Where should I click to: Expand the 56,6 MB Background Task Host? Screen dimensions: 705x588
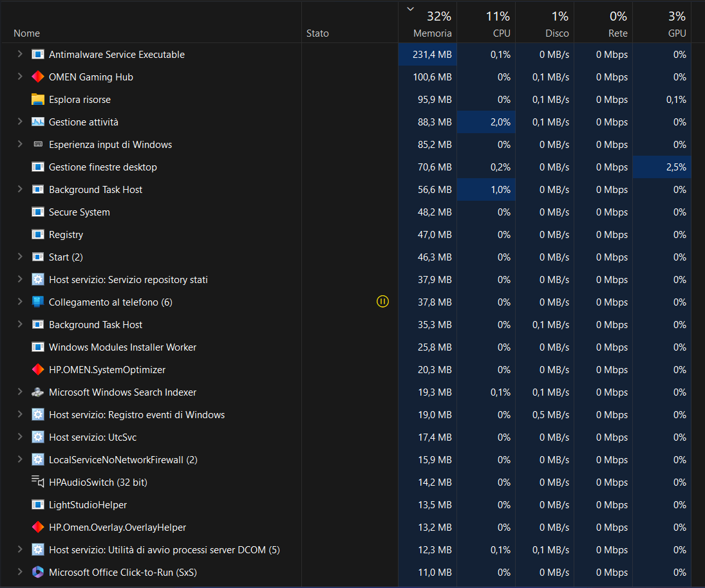tap(20, 189)
